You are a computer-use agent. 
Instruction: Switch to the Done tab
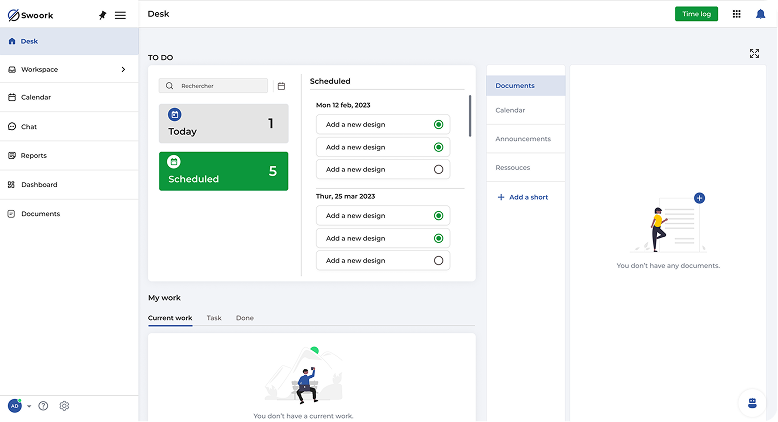[x=245, y=318]
